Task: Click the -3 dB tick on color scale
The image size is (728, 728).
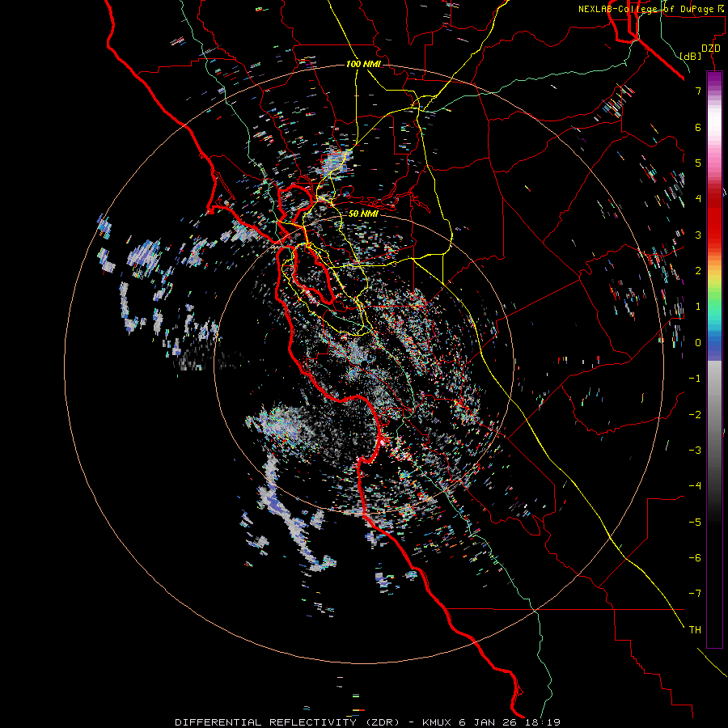Action: (695, 450)
